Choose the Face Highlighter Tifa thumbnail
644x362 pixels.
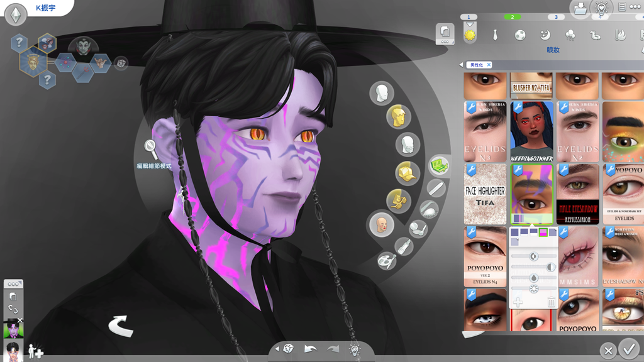485,194
